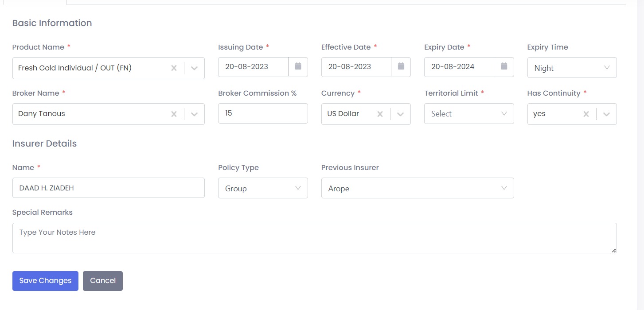Clear the US Dollar currency selection
This screenshot has height=310, width=644.
[380, 114]
